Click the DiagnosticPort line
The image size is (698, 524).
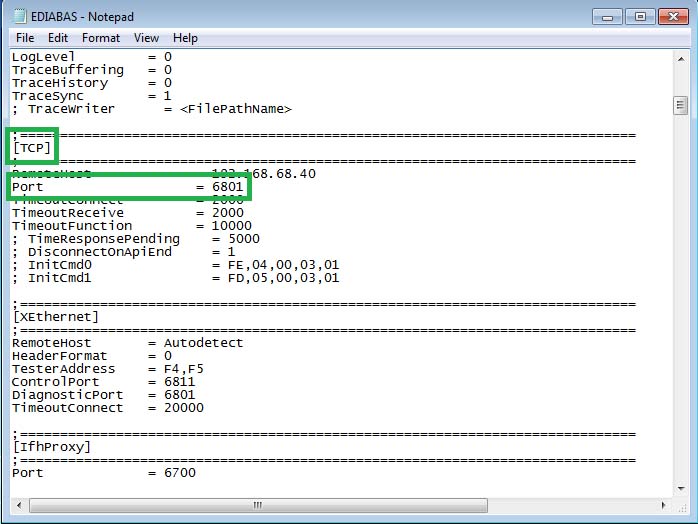(x=104, y=395)
